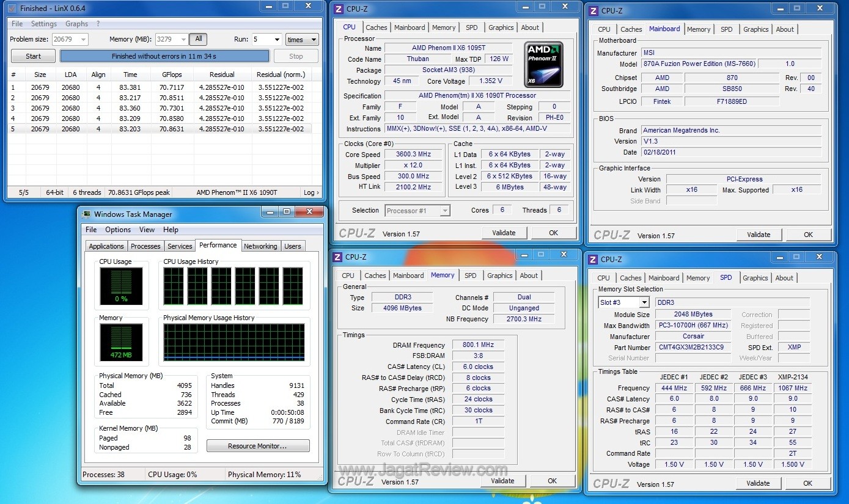Viewport: 849px width, 504px height.
Task: Select the Processes tab in Task Manager
Action: (145, 246)
